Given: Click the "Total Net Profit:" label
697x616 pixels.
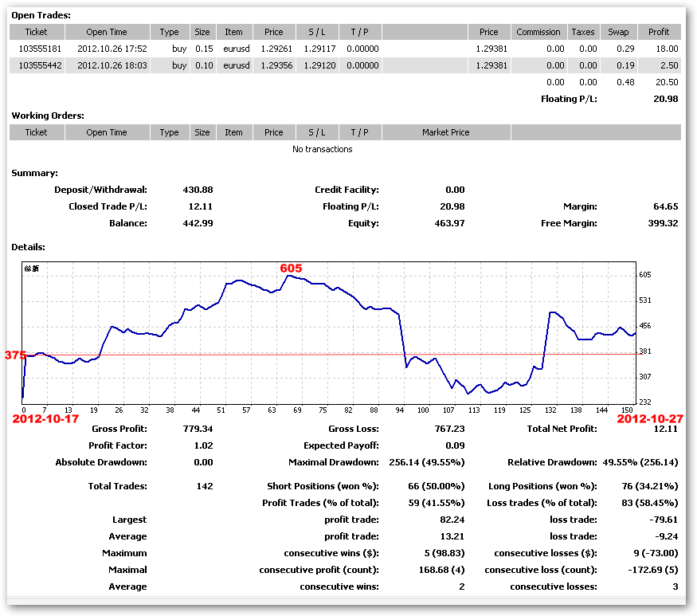Looking at the screenshot, I should (562, 429).
